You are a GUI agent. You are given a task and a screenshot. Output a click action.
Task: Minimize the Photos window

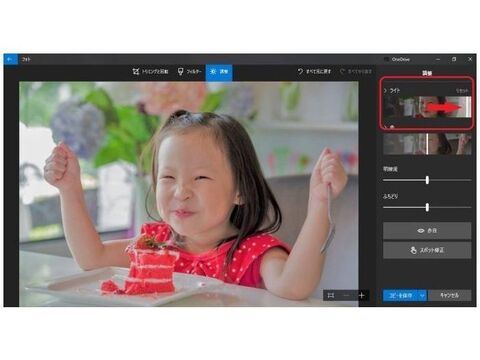(x=438, y=59)
